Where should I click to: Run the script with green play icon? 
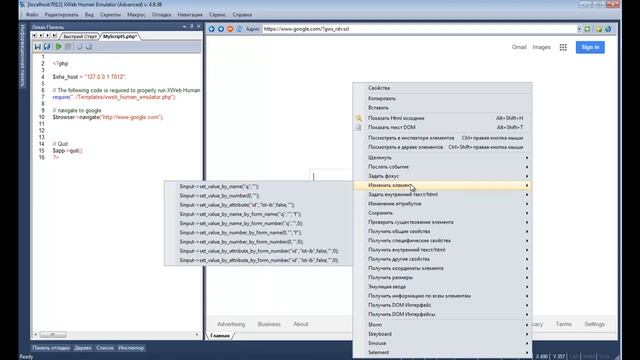coord(58,47)
